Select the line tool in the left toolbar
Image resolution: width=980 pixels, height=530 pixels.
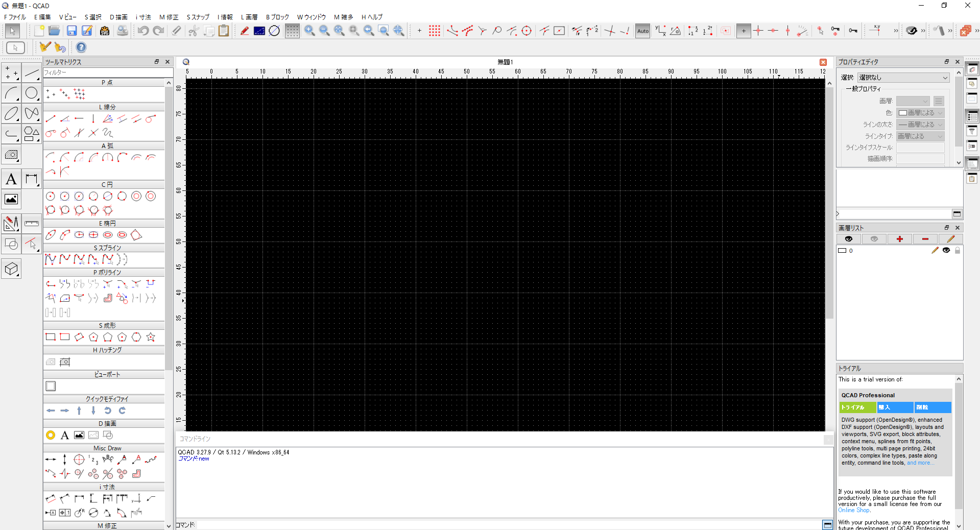32,73
